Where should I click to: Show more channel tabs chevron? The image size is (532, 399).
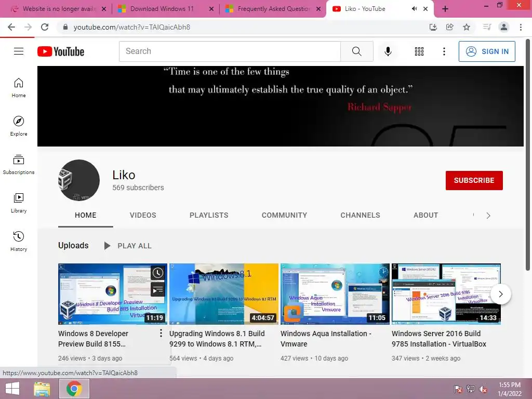coord(488,216)
